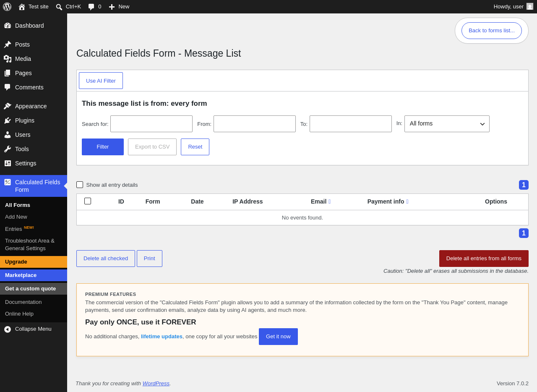Click the Form column header
The image size is (537, 392).
coord(153,201)
